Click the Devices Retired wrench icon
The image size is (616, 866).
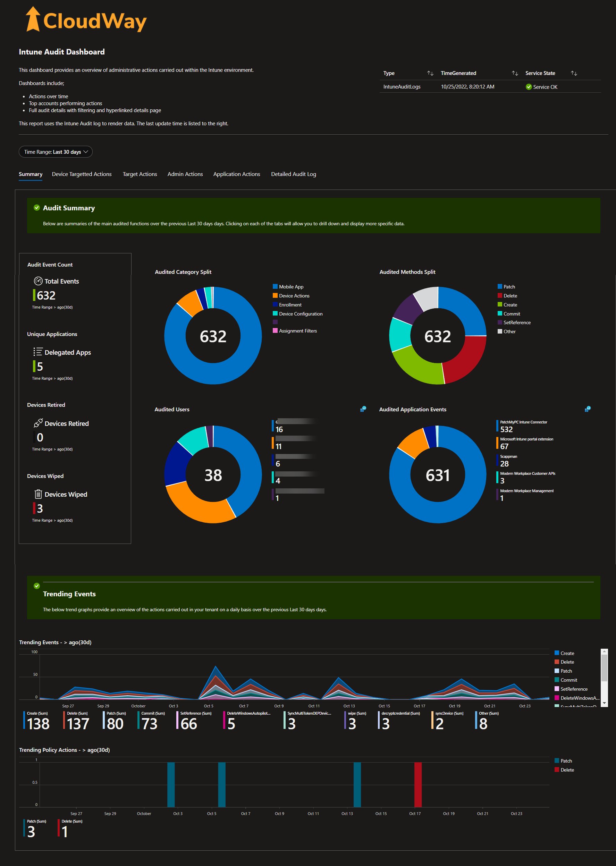click(x=38, y=423)
